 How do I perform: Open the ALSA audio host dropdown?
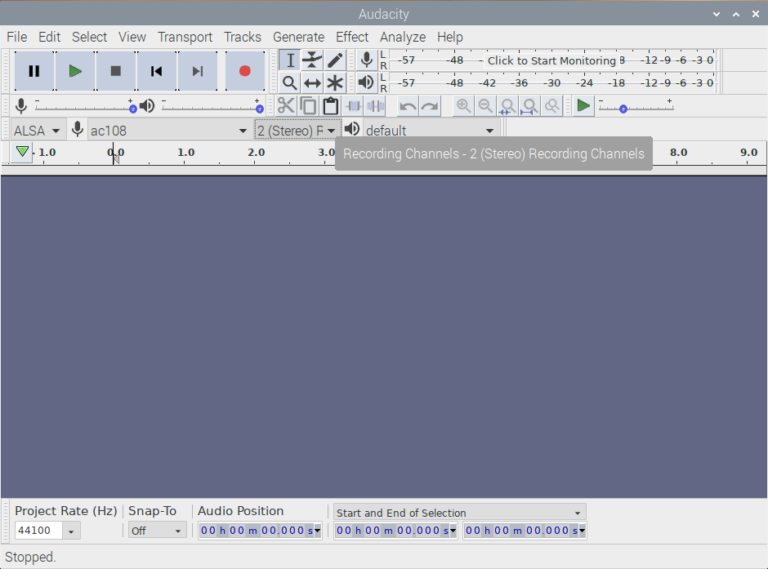(x=37, y=130)
